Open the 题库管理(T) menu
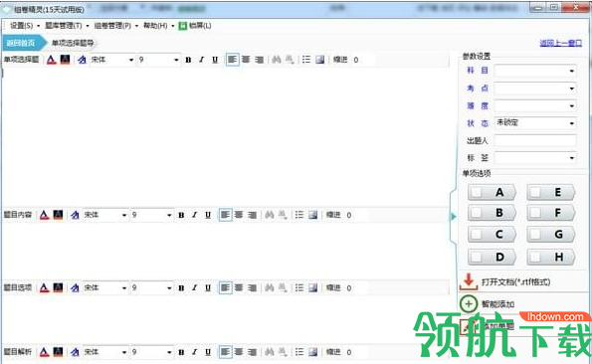 64,26
